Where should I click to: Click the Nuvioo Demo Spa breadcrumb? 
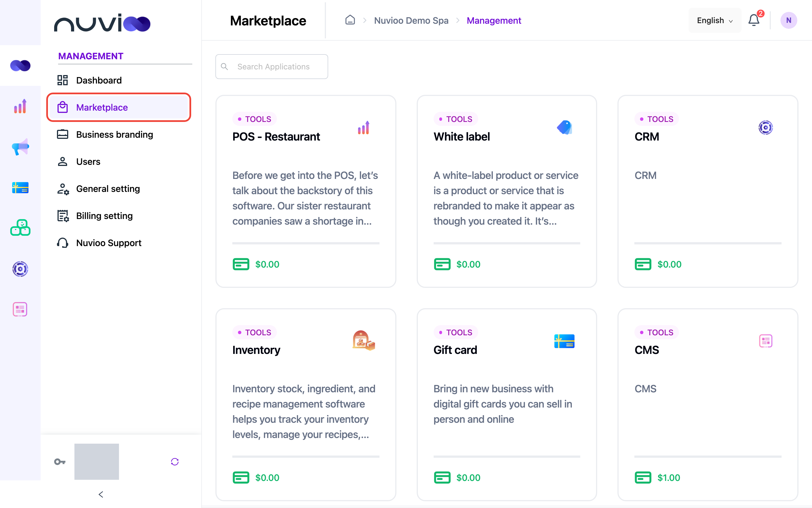(x=411, y=21)
